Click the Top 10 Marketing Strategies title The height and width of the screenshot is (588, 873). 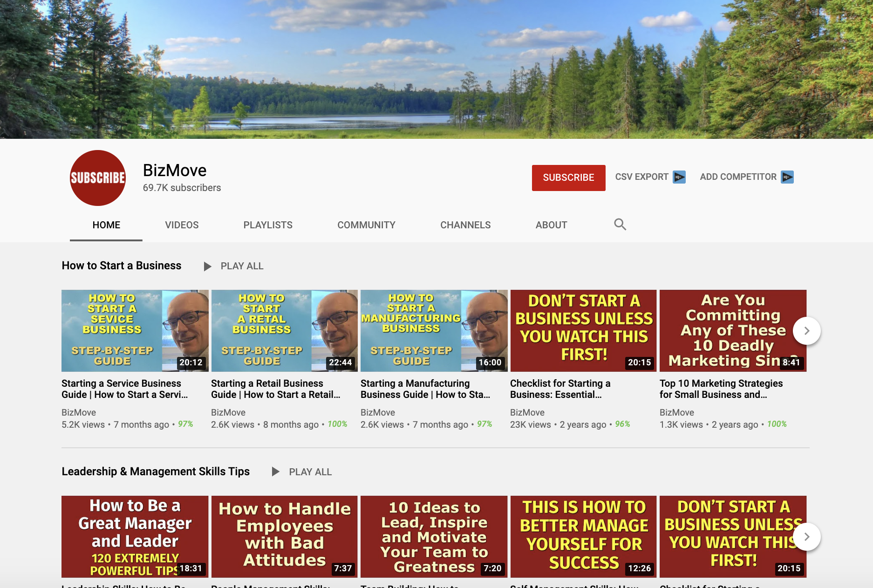click(x=721, y=389)
